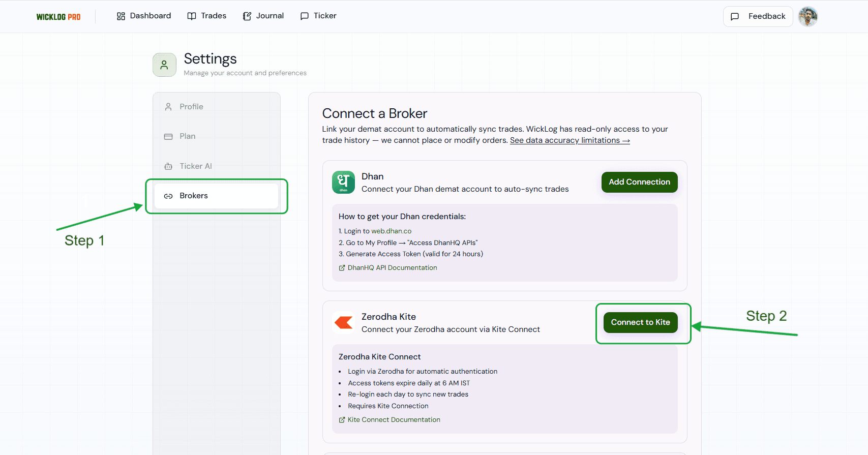
Task: Click the WickLog Pro logo
Action: (58, 17)
